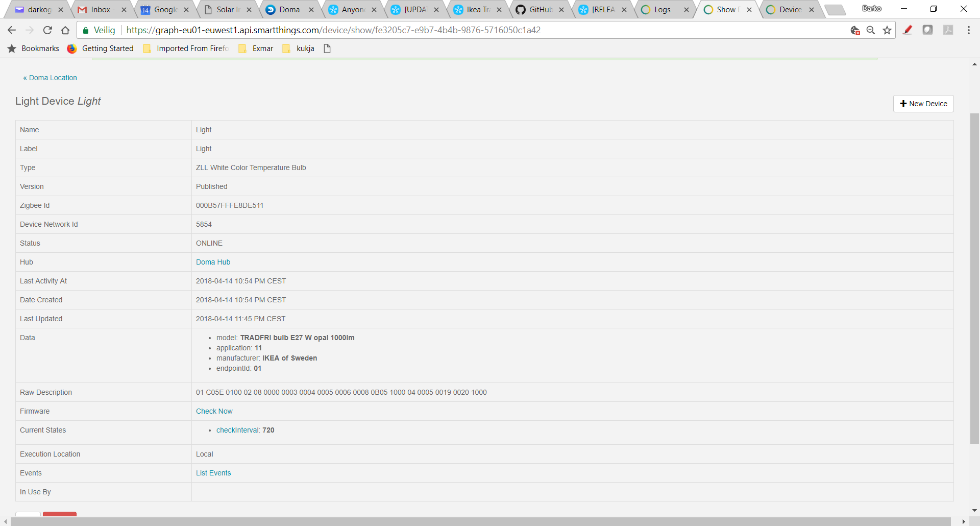
Task: Click the secure site padlock icon
Action: (x=86, y=30)
